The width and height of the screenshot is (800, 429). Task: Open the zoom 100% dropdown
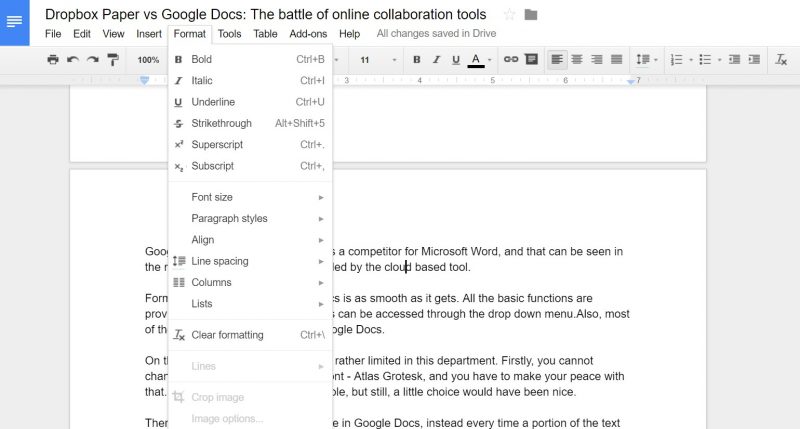point(148,60)
